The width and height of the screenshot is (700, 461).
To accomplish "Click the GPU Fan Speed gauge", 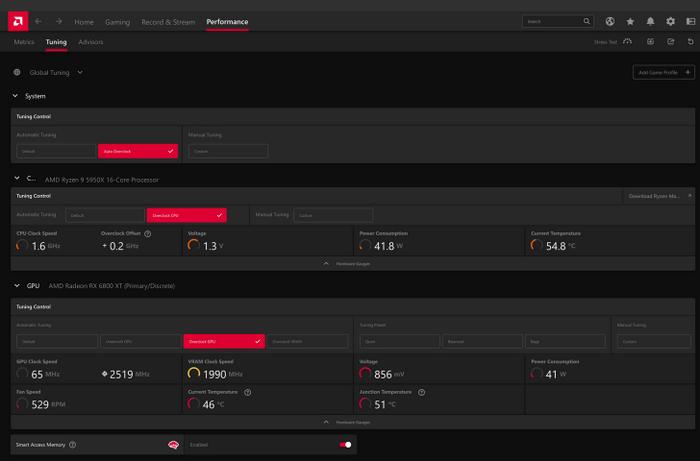I will (x=22, y=404).
